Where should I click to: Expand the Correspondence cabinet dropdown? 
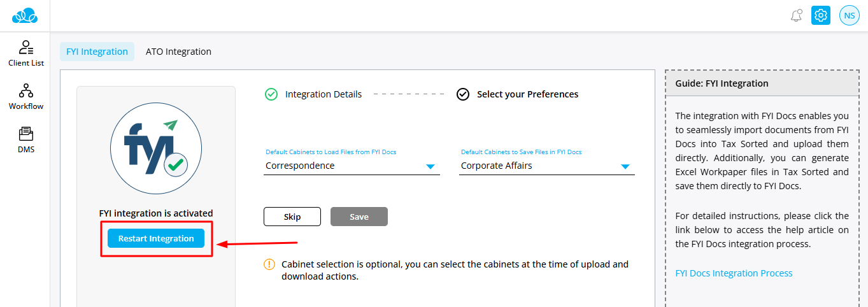pos(430,166)
